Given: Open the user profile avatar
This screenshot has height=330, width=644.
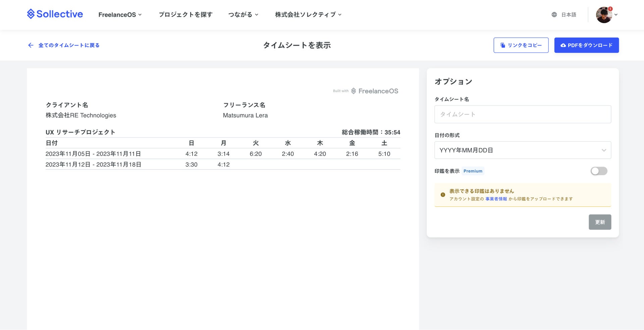Looking at the screenshot, I should pyautogui.click(x=604, y=15).
